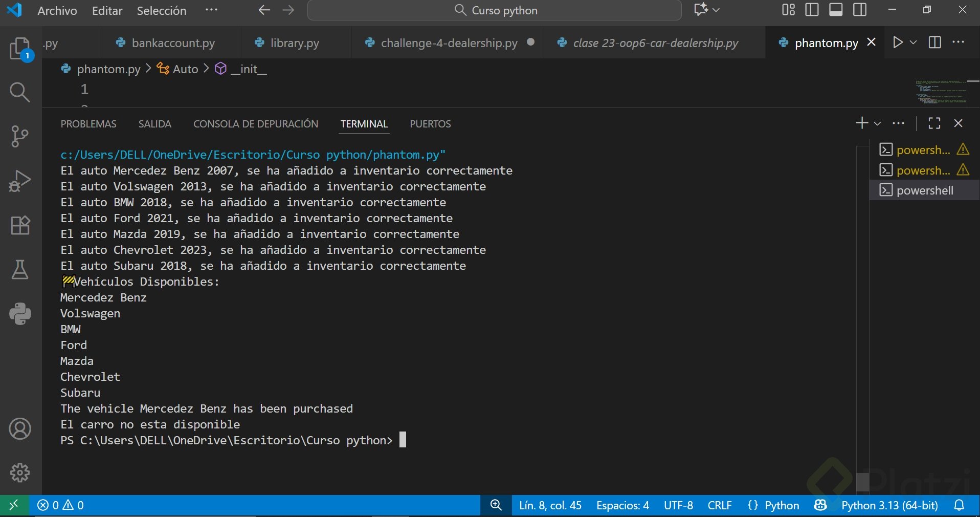
Task: Open notifications bell in status bar
Action: click(960, 506)
